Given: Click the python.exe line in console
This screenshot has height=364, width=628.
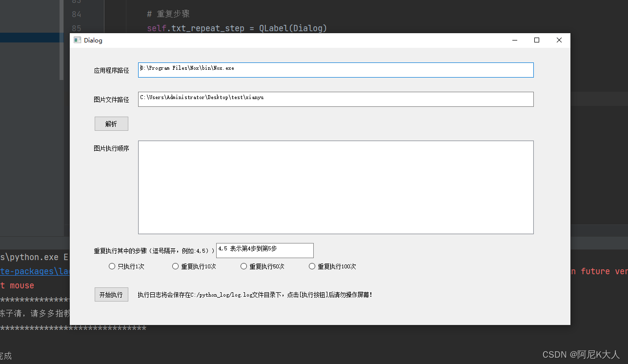Looking at the screenshot, I should (x=34, y=257).
